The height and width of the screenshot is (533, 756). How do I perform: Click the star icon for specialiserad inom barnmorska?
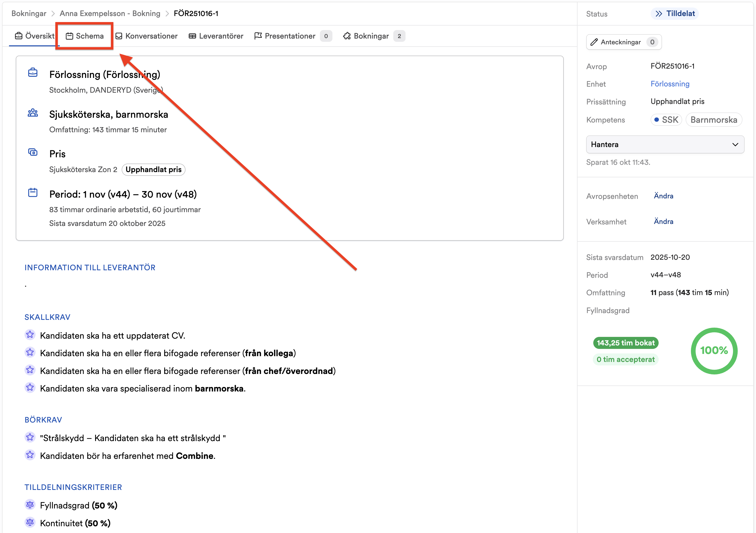[x=30, y=387]
